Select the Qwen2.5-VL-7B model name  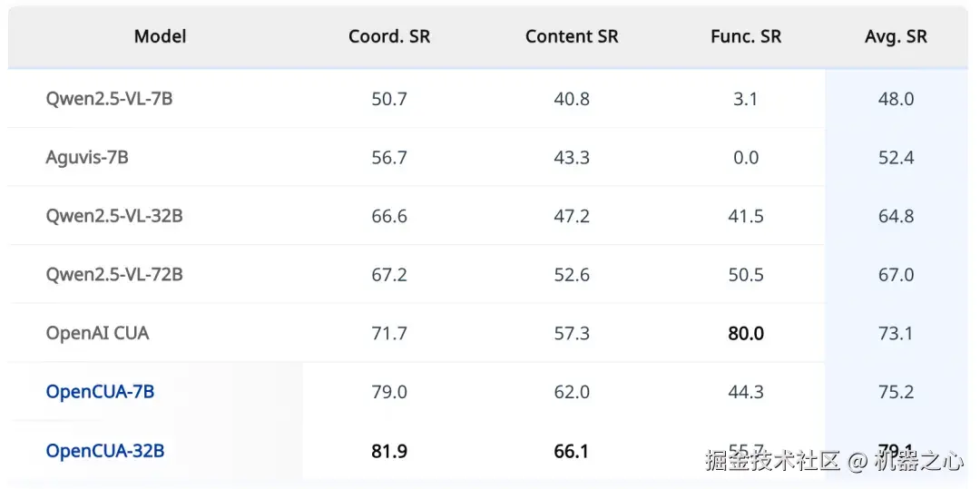point(109,99)
